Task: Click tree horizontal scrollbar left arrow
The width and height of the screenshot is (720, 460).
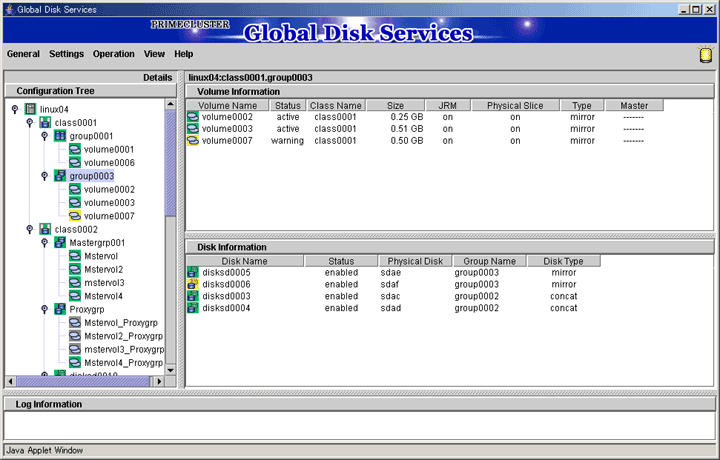Action: pyautogui.click(x=11, y=381)
